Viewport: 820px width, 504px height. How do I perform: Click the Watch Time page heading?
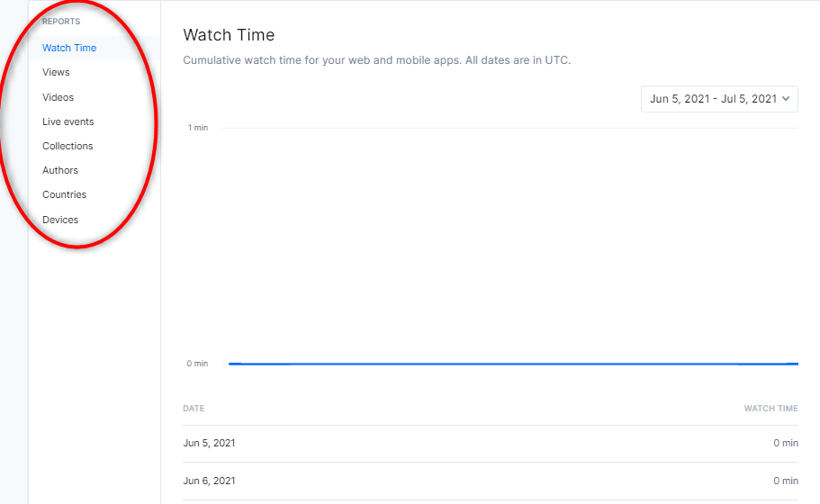click(x=229, y=35)
